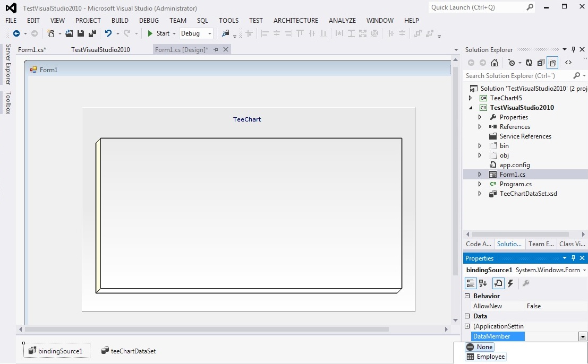The height and width of the screenshot is (364, 588).
Task: Click the Events lightning bolt icon
Action: coord(510,283)
